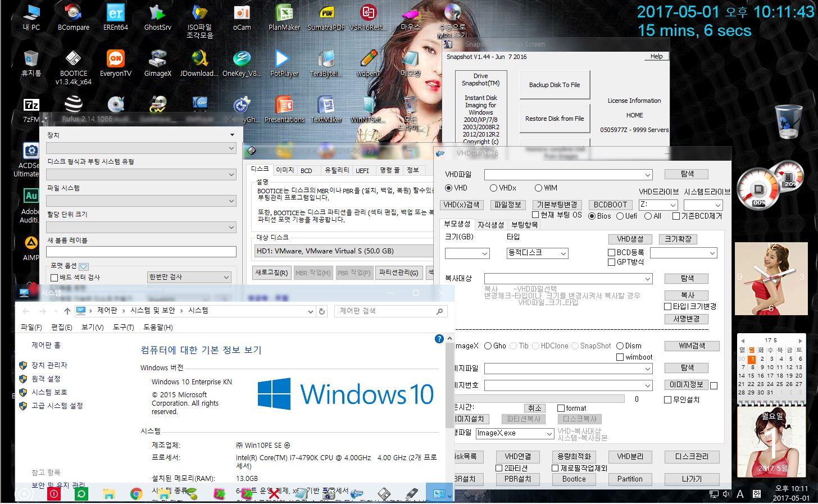Open the 내 PC desktop icon
Viewport: 818px width, 504px height.
click(x=31, y=17)
